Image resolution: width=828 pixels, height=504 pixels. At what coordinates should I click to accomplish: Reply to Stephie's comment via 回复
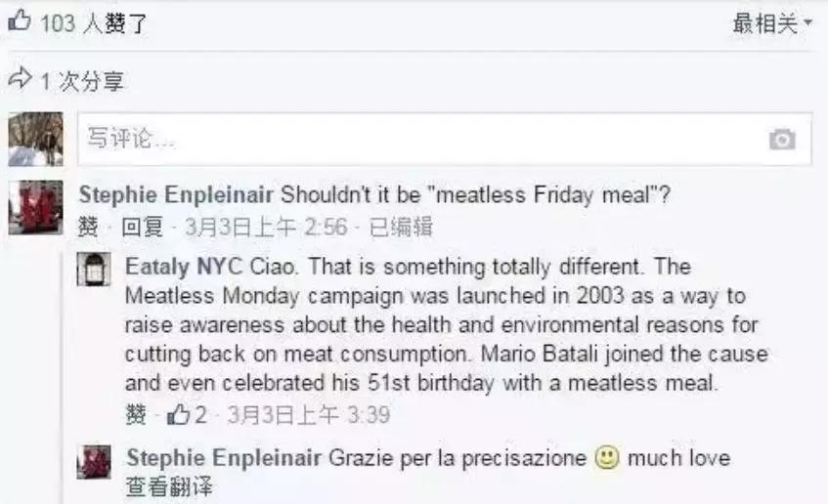coord(141,228)
